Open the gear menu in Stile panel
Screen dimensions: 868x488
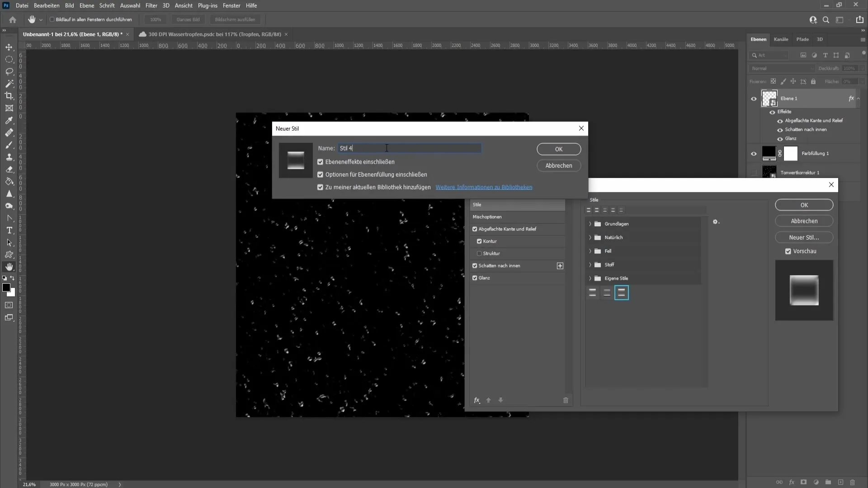coord(716,222)
